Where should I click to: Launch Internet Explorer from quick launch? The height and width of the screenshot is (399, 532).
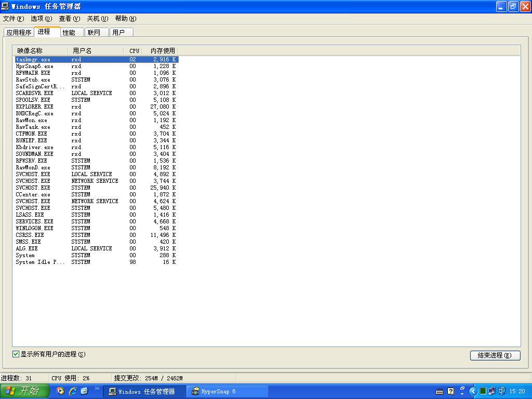72,391
